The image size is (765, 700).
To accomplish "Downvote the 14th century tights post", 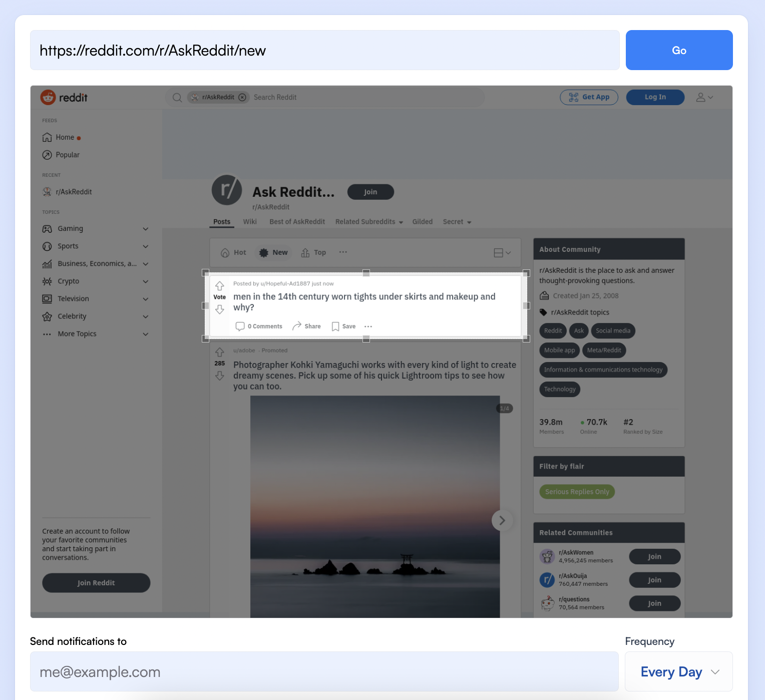I will click(x=220, y=309).
